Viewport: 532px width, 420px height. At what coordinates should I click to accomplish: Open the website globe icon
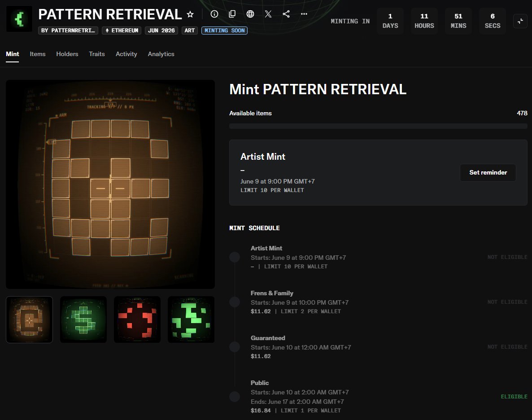tap(250, 14)
